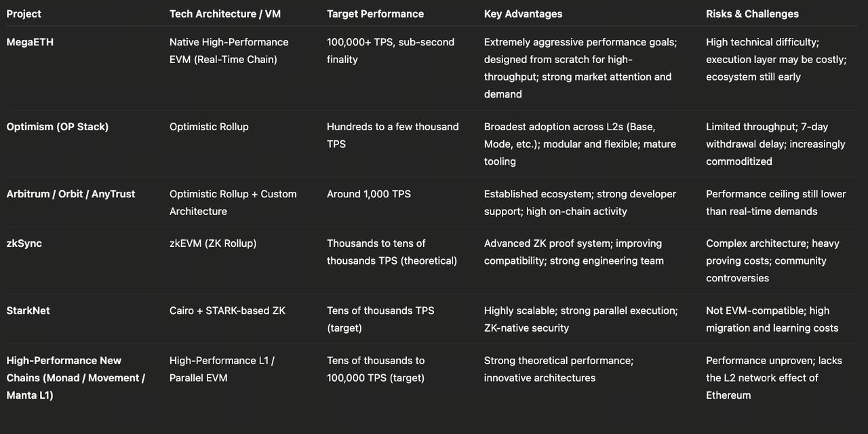Click the MegaETH project name cell
The height and width of the screenshot is (434, 868).
[x=30, y=42]
